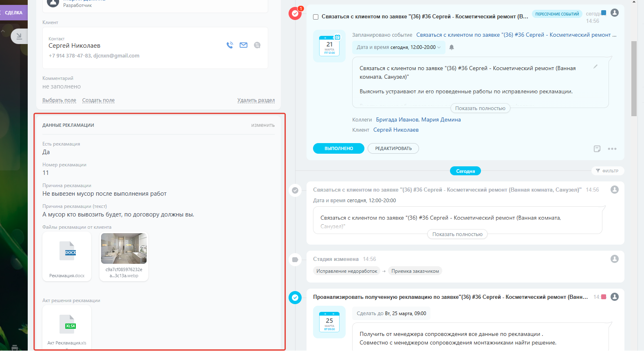644x351 pixels.
Task: Open the Акт Рекламация.xls file
Action: 67,327
